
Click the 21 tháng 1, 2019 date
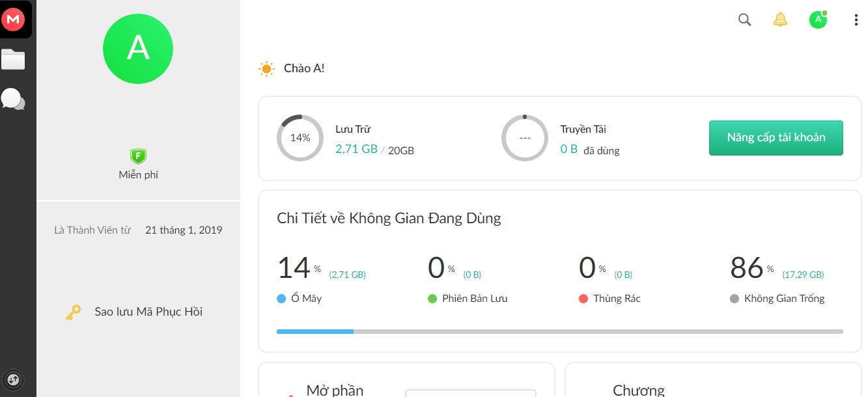click(184, 230)
